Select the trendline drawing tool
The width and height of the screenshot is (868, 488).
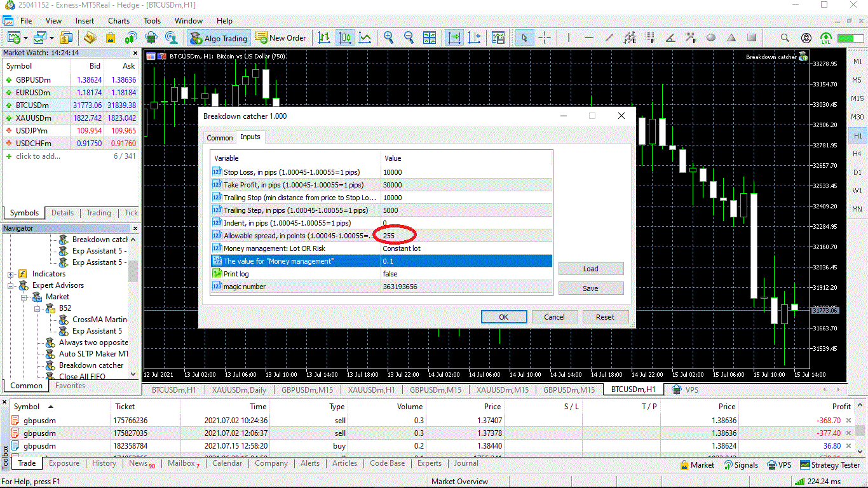pyautogui.click(x=609, y=37)
